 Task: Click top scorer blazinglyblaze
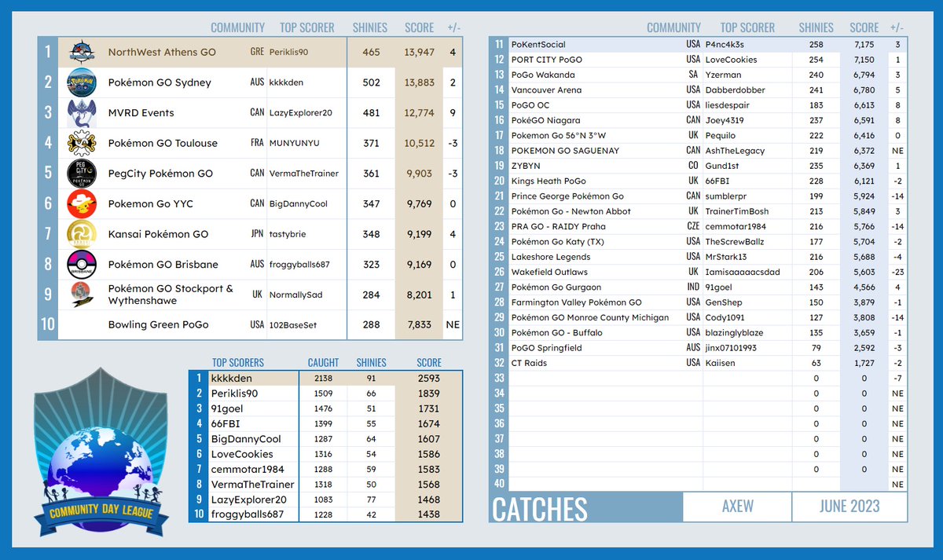[734, 333]
